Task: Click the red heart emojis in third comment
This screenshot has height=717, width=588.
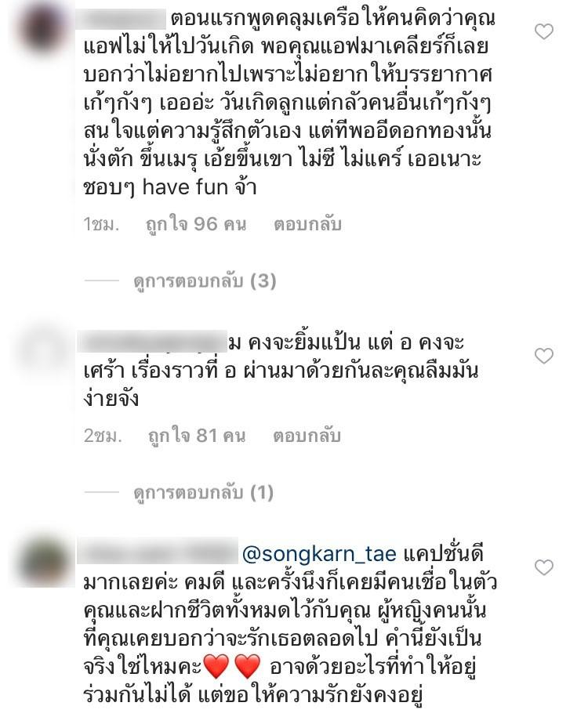Action: [x=232, y=666]
